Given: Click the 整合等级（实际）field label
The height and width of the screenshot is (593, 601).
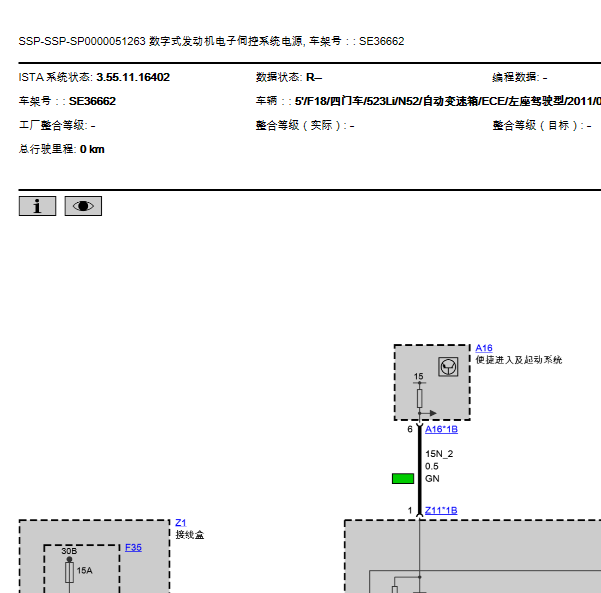Looking at the screenshot, I should click(x=301, y=125).
